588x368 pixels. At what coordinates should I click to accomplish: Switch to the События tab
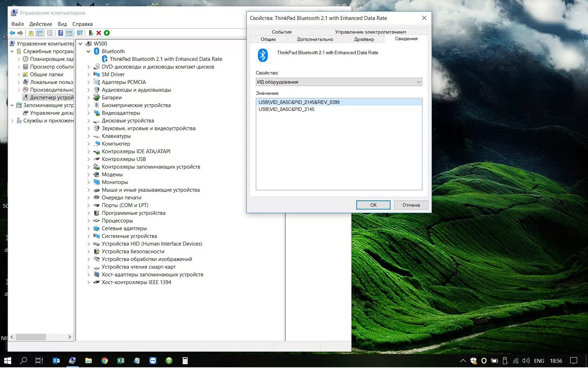pos(282,32)
